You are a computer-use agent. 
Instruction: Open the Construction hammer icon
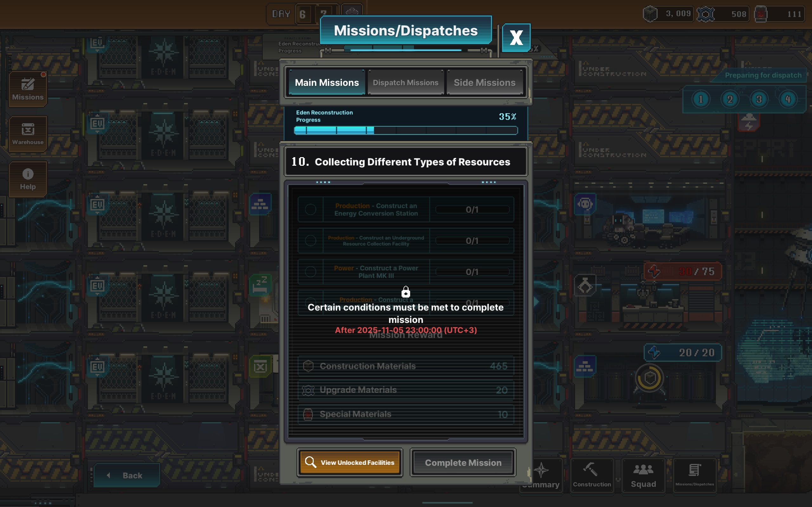click(x=592, y=475)
